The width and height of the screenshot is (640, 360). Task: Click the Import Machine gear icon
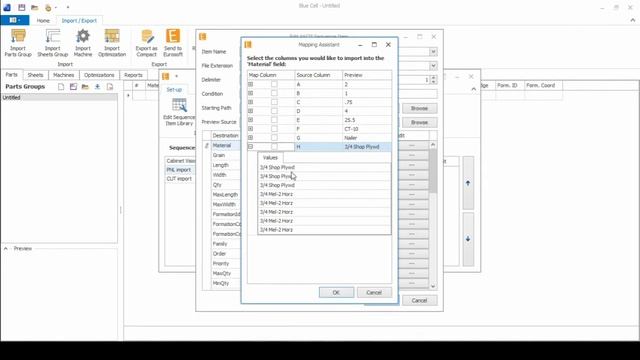pyautogui.click(x=83, y=37)
